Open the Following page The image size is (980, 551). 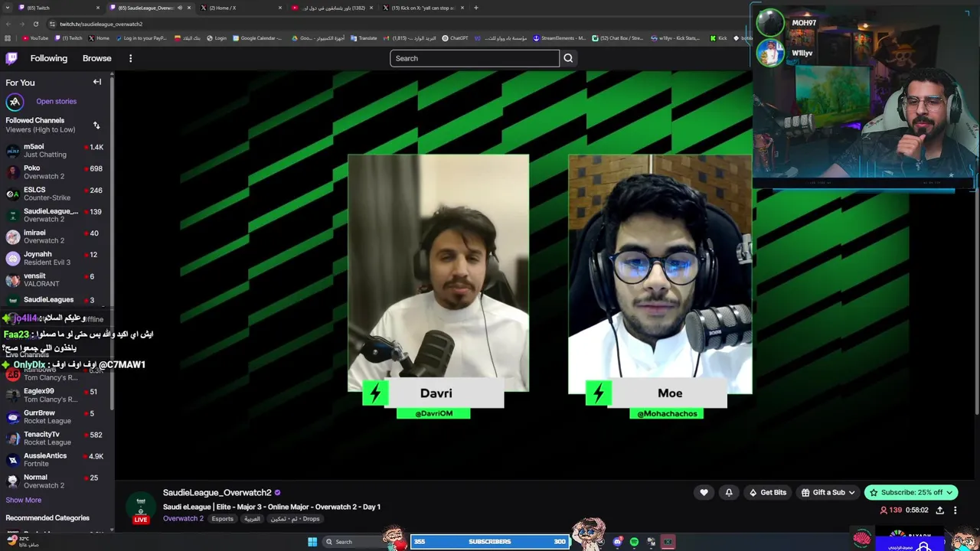pos(49,58)
